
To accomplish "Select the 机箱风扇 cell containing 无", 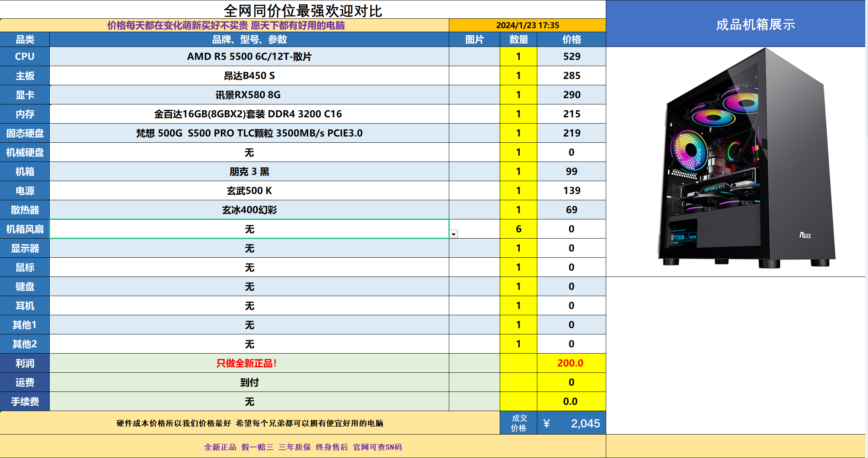I will 249,229.
